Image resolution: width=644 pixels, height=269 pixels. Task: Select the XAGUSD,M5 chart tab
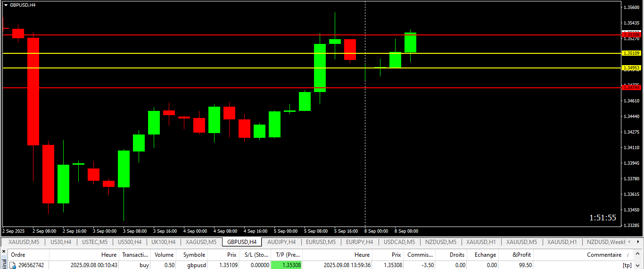[201, 242]
